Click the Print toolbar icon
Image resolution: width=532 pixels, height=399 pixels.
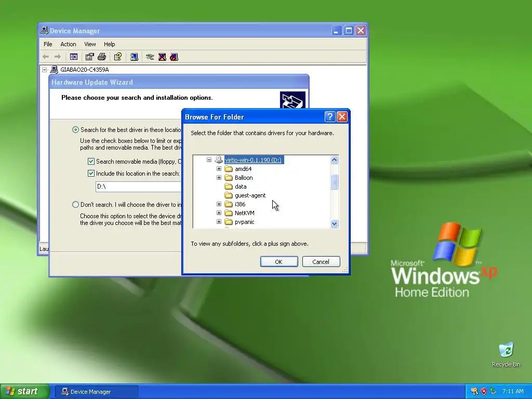(102, 57)
